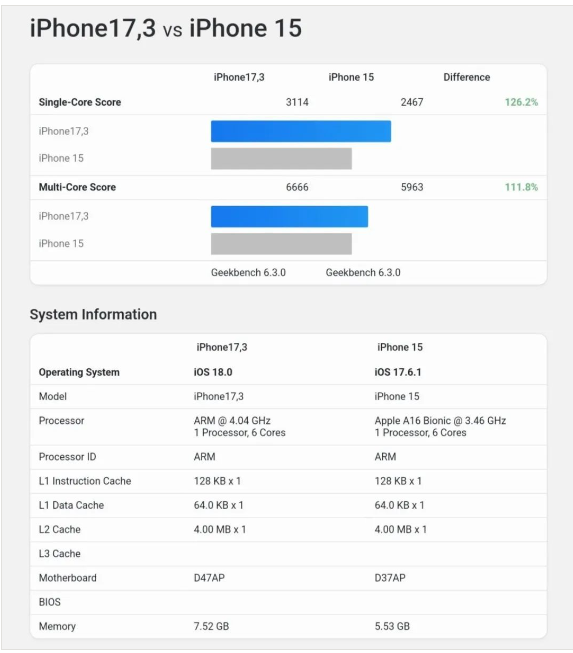Click the Difference column header
Screen dimensions: 573x653
click(466, 77)
